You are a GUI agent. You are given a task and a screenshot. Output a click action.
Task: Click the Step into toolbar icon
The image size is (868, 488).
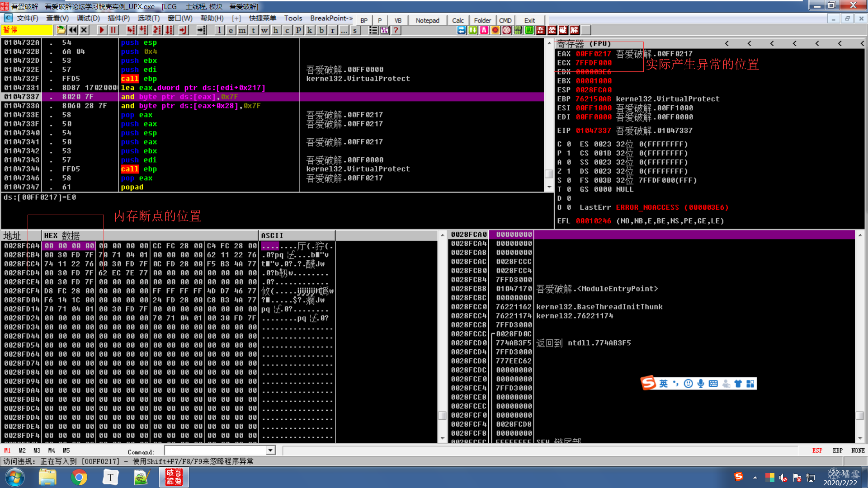click(x=131, y=30)
